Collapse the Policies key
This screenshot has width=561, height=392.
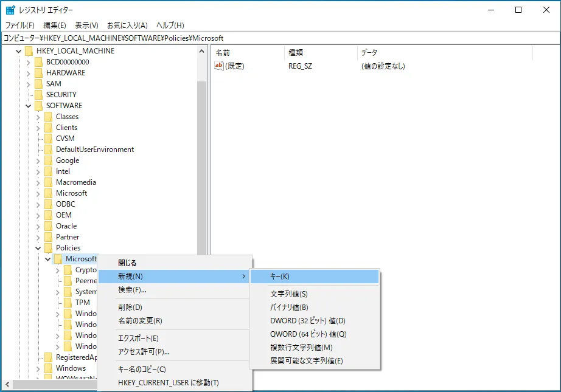(x=38, y=248)
